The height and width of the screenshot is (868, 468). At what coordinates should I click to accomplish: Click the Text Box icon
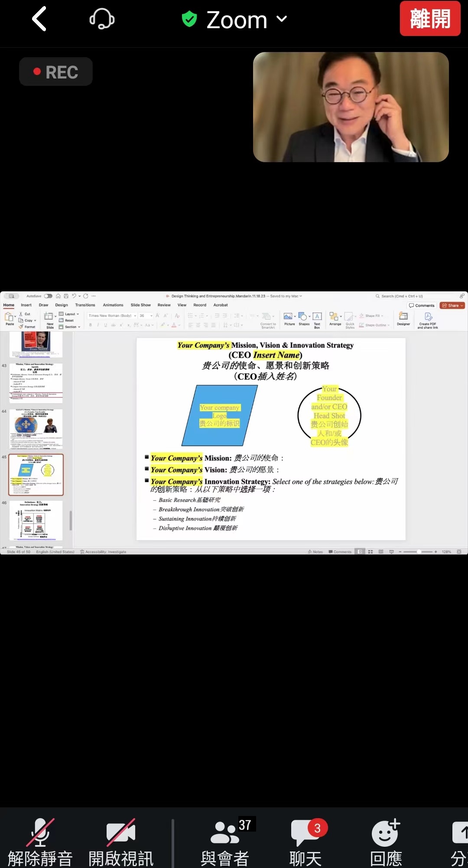[317, 319]
